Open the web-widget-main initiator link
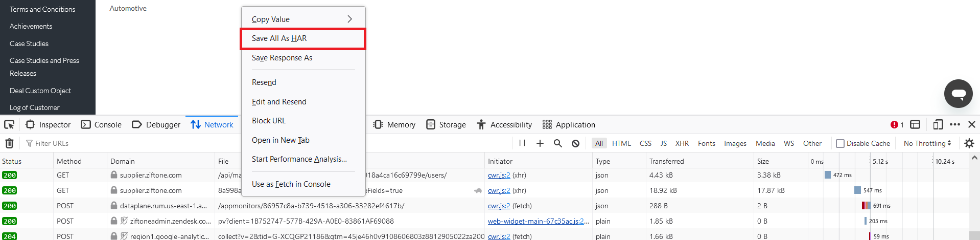 (538, 221)
